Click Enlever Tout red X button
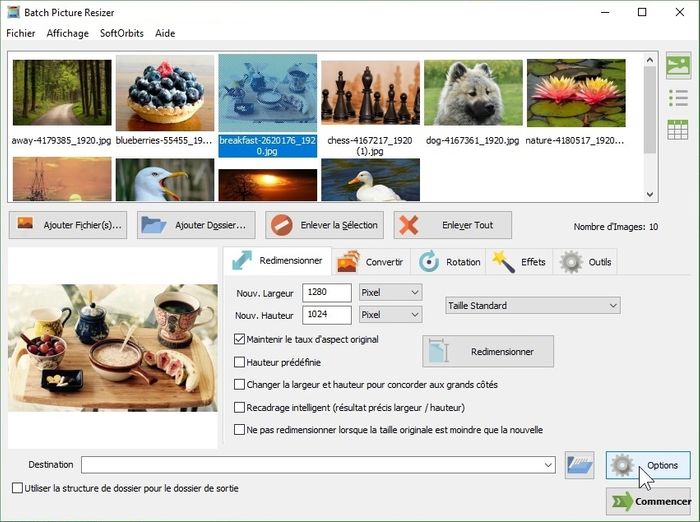The width and height of the screenshot is (700, 522). point(453,225)
